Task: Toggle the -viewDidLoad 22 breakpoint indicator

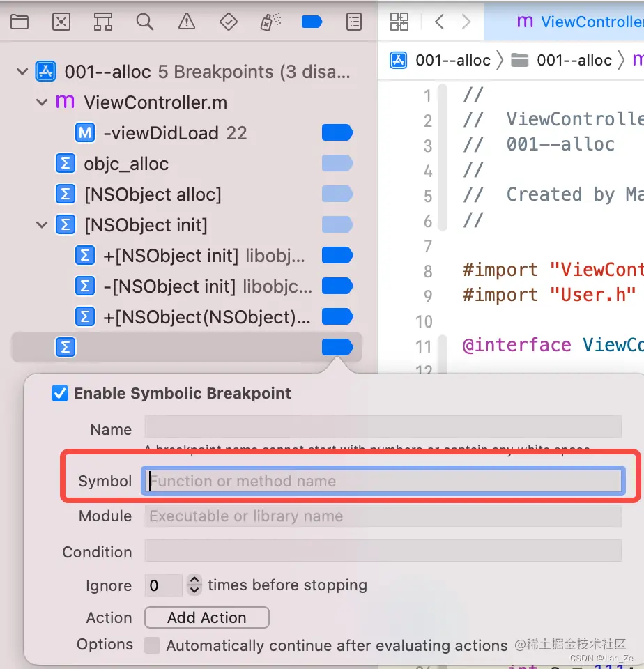Action: coord(337,132)
